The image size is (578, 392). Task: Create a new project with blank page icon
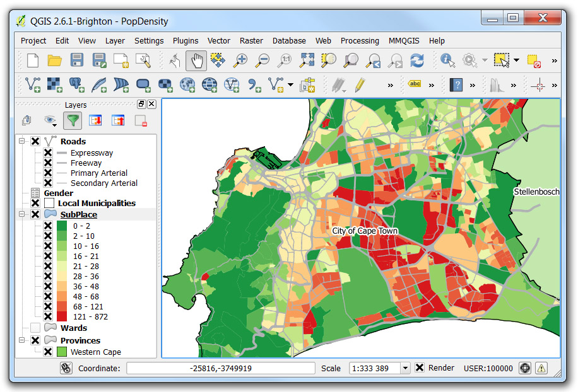coord(33,61)
